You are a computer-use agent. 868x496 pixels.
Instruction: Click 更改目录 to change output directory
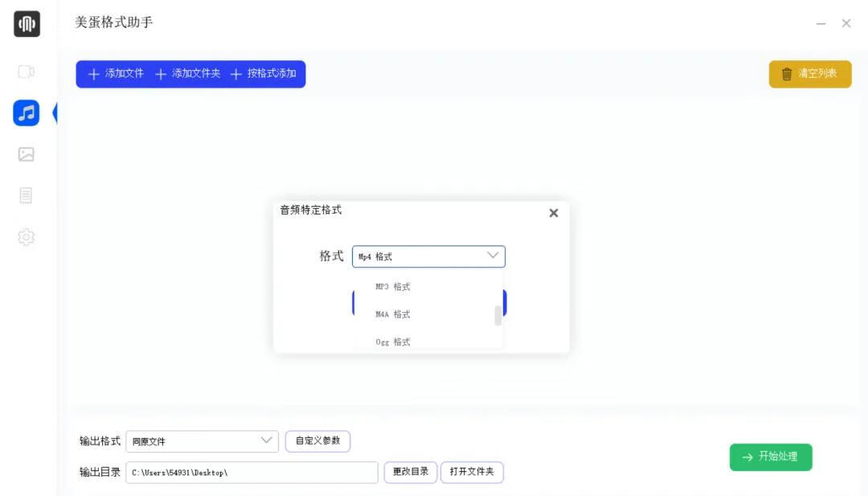411,472
